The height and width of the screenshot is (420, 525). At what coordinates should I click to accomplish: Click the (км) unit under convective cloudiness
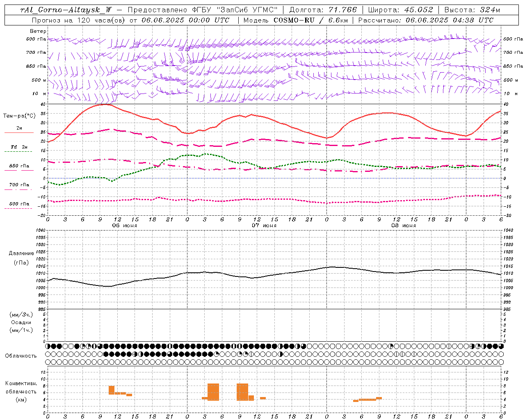(21, 399)
